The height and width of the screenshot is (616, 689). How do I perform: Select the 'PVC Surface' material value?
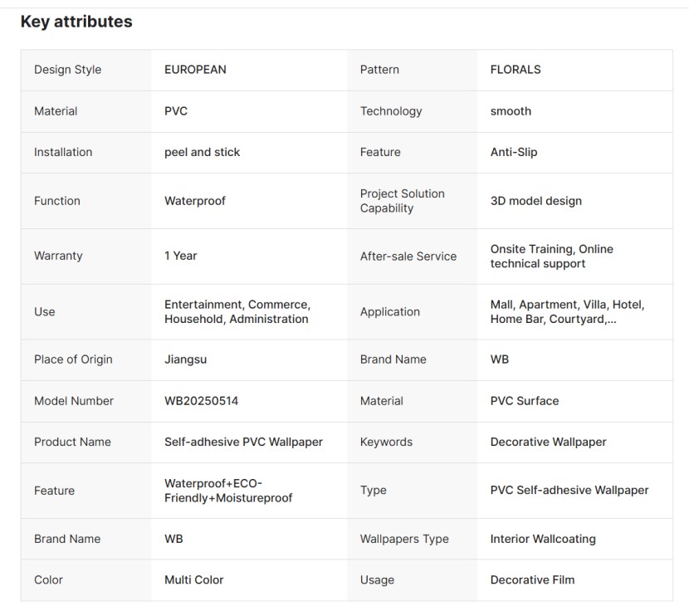[524, 401]
